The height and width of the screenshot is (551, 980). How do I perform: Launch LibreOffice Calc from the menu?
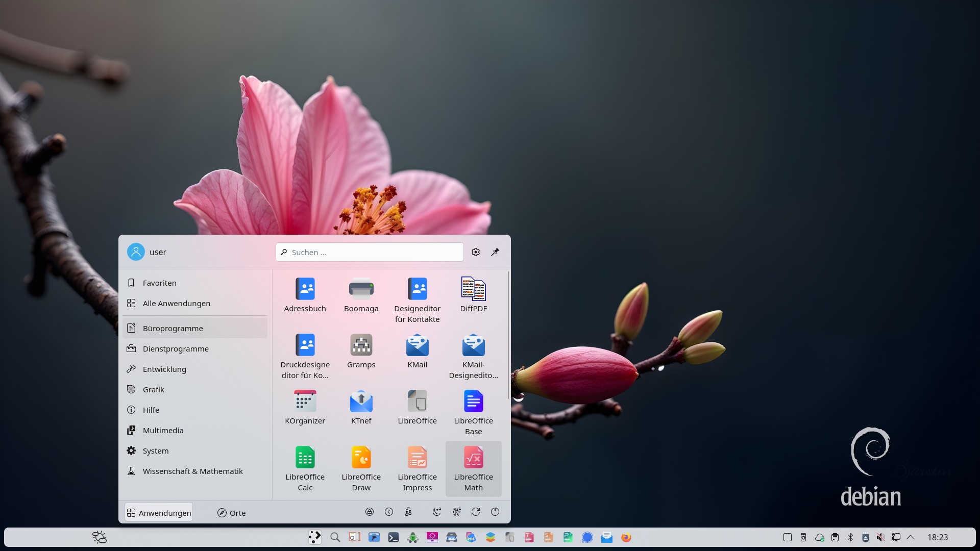305,469
